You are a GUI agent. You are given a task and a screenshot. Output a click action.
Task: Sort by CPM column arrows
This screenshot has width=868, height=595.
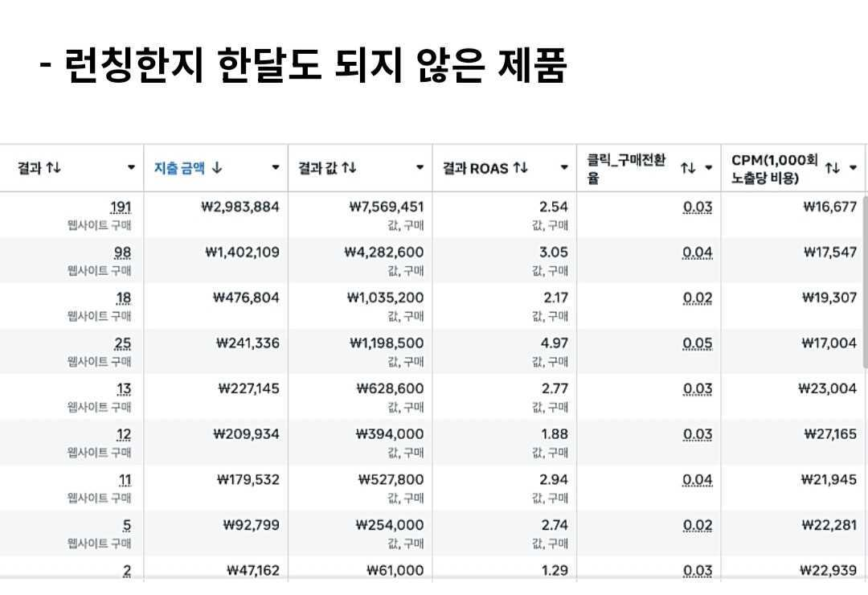[833, 168]
